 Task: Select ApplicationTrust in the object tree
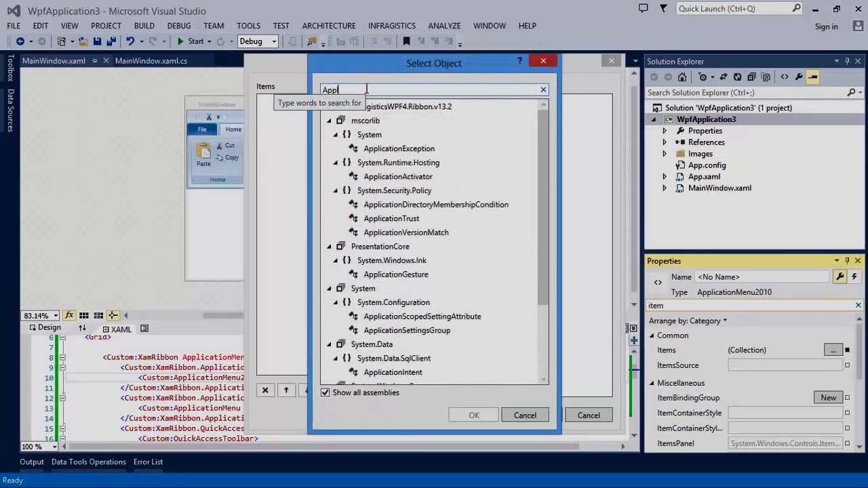(x=391, y=218)
